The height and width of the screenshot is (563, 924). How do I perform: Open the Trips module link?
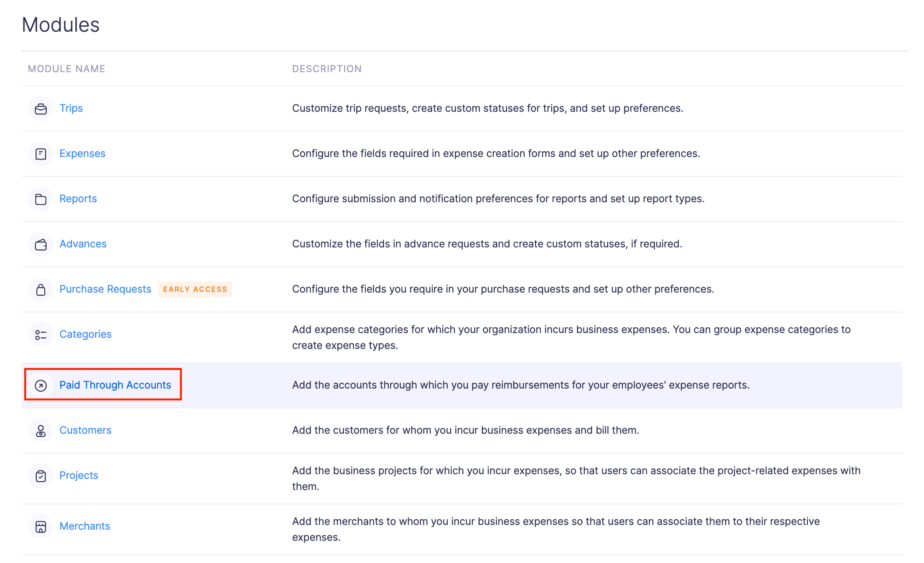pos(71,108)
